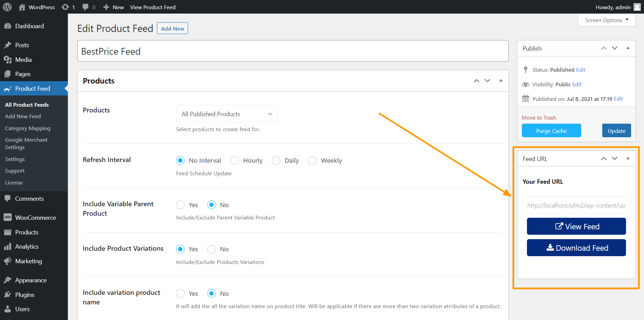Click the plus New icon in admin bar
The image size is (644, 320).
coord(106,7)
